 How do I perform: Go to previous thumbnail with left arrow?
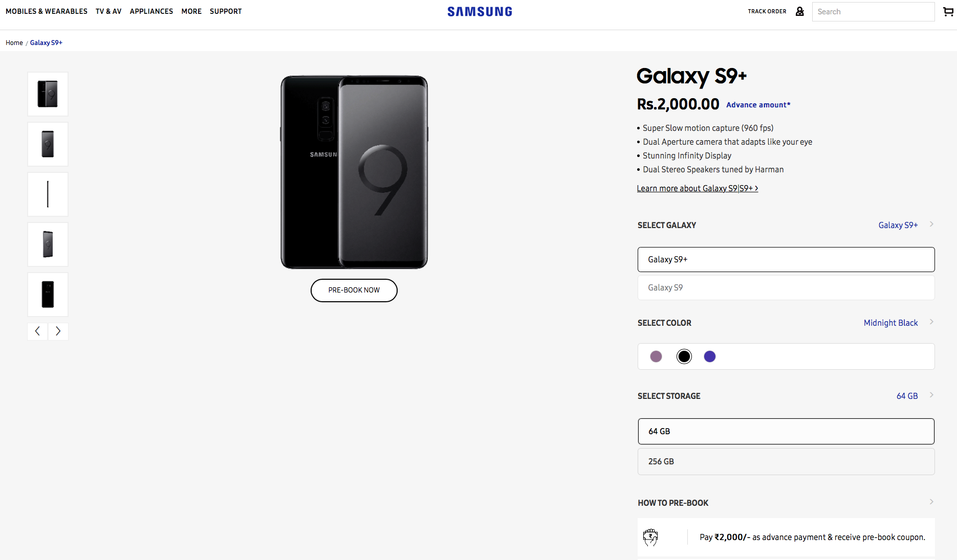click(x=37, y=331)
